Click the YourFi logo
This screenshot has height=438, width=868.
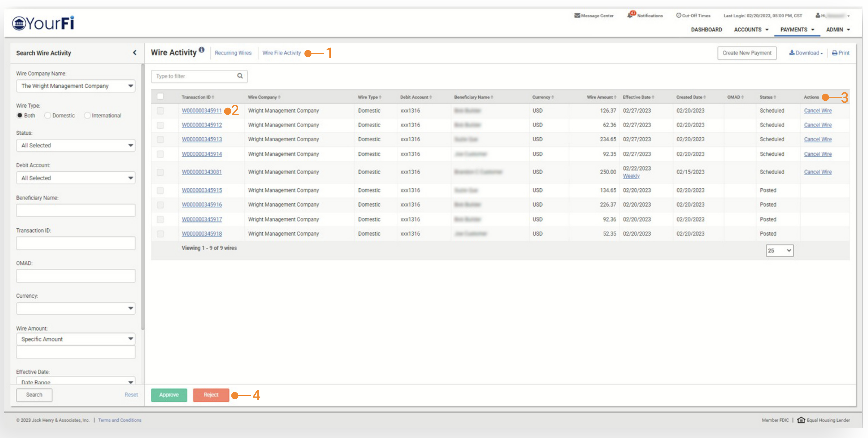click(x=43, y=23)
